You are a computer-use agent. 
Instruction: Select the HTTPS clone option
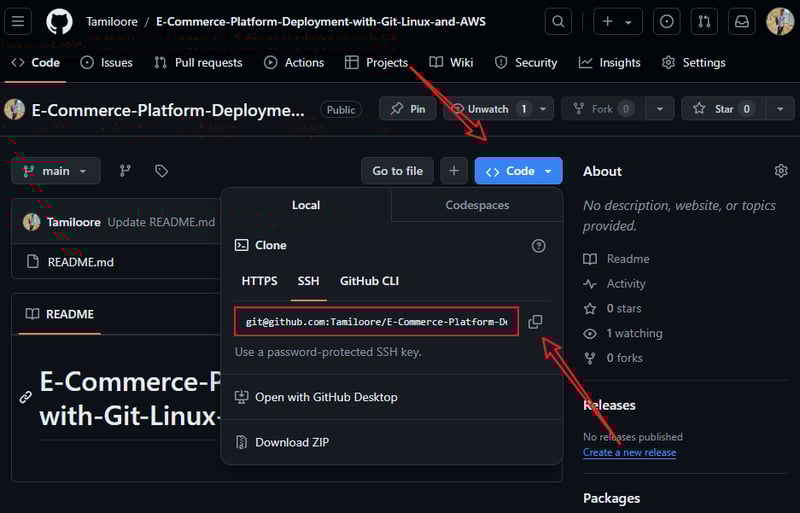259,281
